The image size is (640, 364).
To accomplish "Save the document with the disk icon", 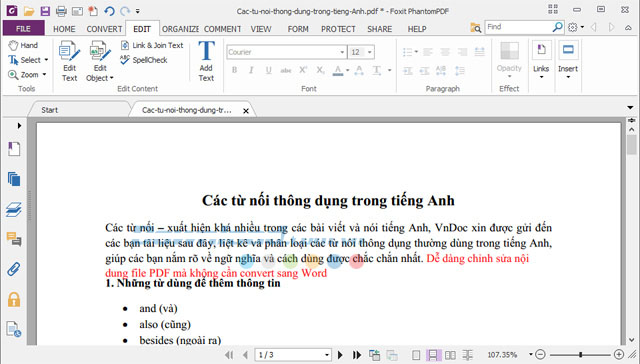I will (45, 11).
